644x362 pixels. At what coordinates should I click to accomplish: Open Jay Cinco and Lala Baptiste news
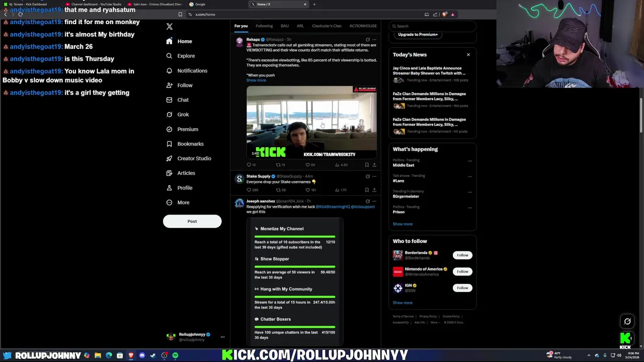pyautogui.click(x=429, y=71)
